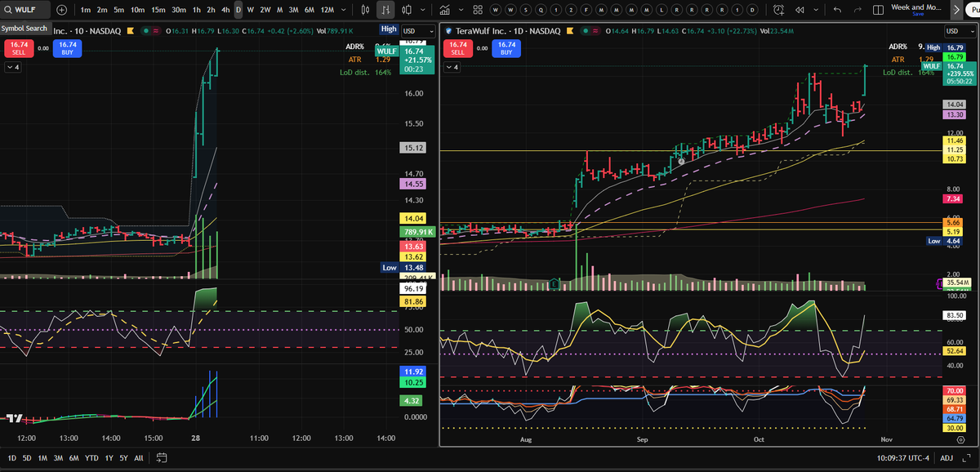Screen dimensions: 980x472
Task: Switch to the 4h timeframe
Action: click(x=225, y=10)
